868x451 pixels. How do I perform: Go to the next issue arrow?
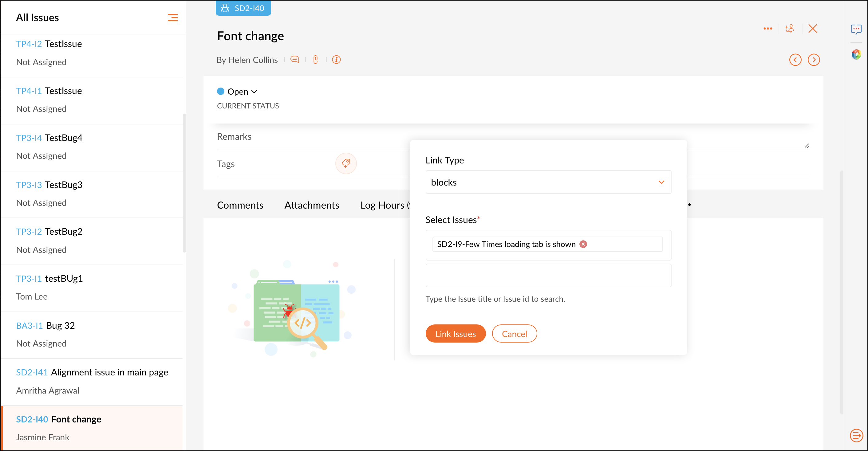pos(814,60)
